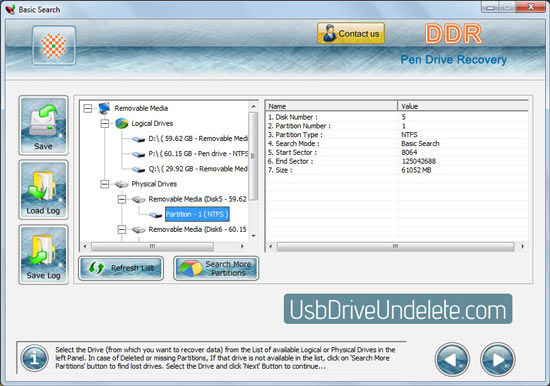
Task: Click the Logical Drives tree label
Action: click(152, 124)
